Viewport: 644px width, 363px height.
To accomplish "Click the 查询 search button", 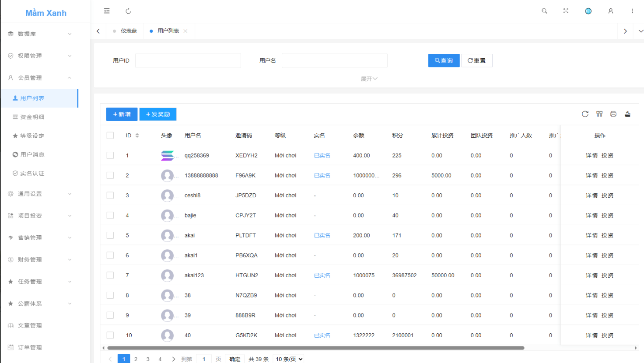I will 444,60.
